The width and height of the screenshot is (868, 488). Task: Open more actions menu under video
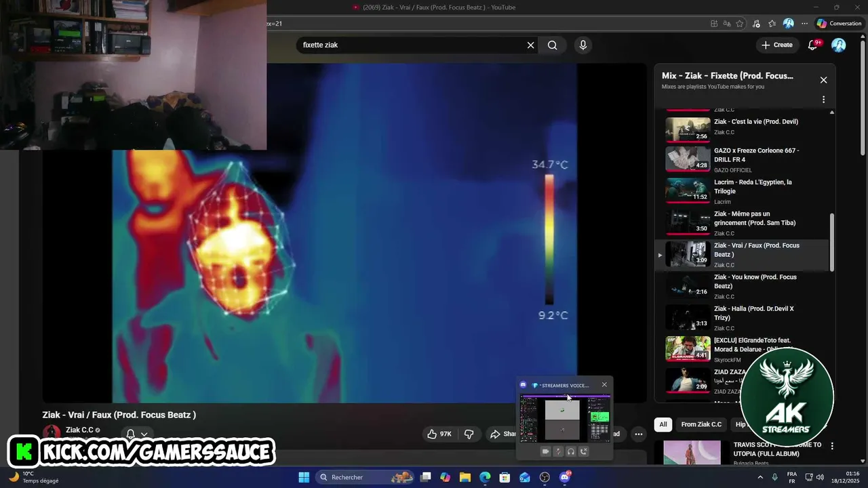click(x=638, y=434)
